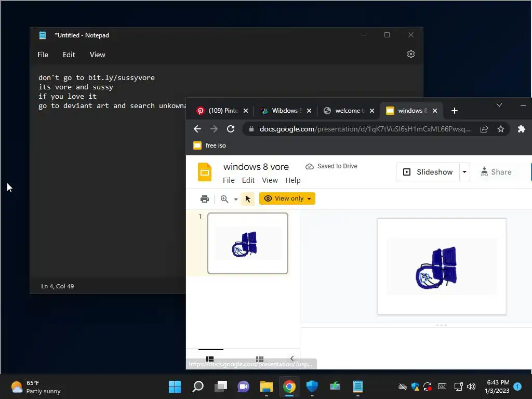
Task: View site info lock icon
Action: tap(251, 129)
